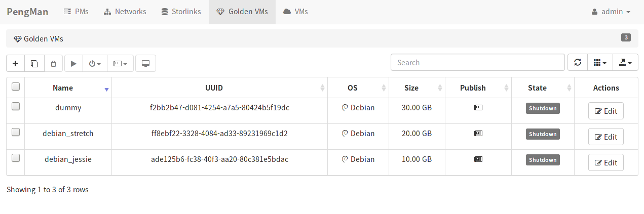Go to the Networks tab

pyautogui.click(x=125, y=12)
